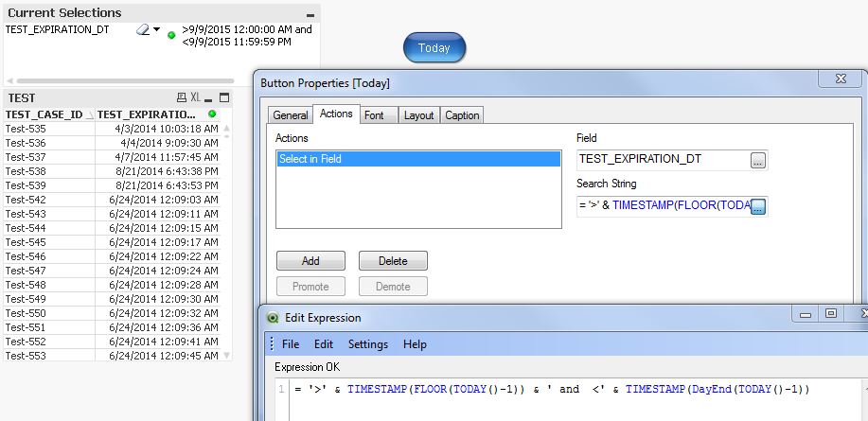Open the File menu in Edit Expression
The width and height of the screenshot is (868, 421).
pos(291,344)
